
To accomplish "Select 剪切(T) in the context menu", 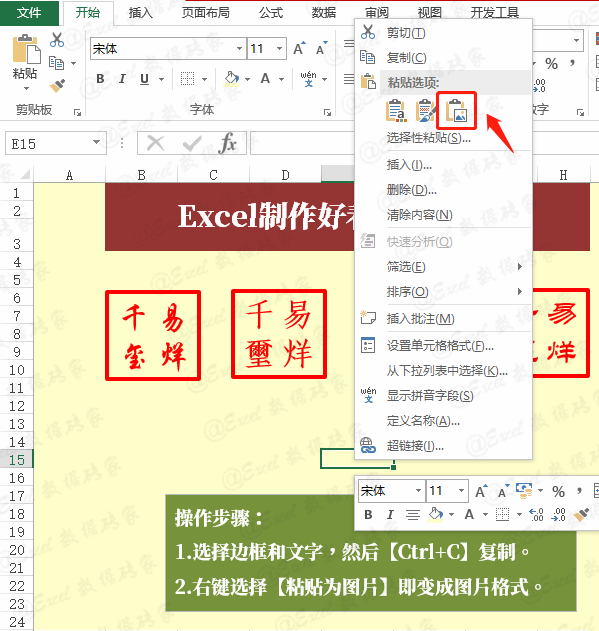I will pos(443,33).
